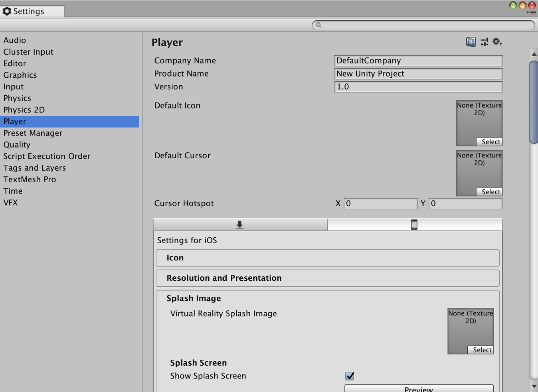Open the Player help documentation icon
This screenshot has height=392, width=538.
[471, 42]
